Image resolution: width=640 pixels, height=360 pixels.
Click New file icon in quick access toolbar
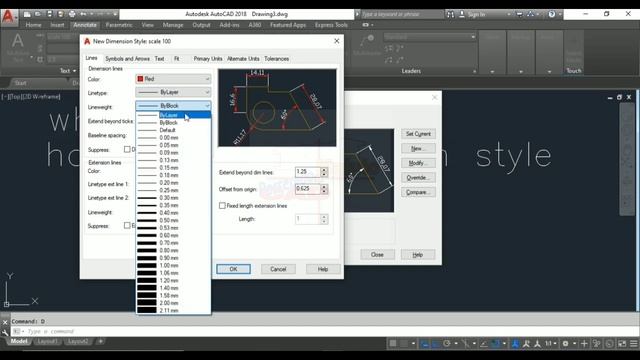(x=27, y=14)
